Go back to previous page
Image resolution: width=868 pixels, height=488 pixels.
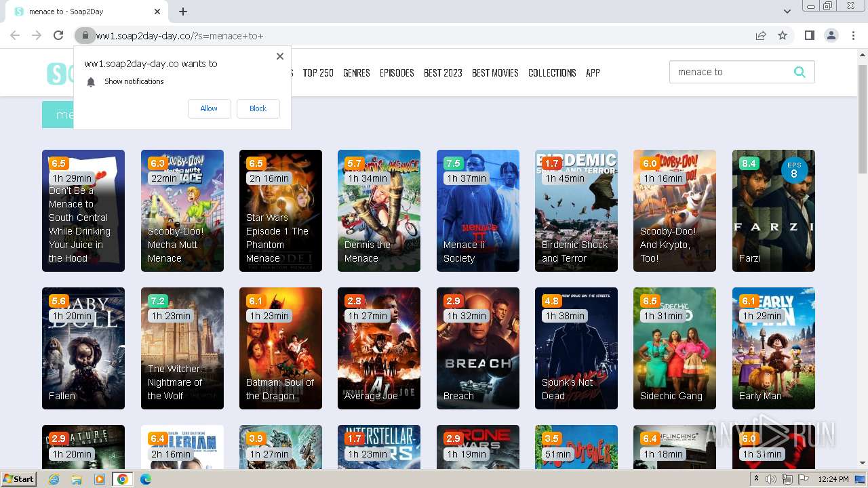(15, 36)
